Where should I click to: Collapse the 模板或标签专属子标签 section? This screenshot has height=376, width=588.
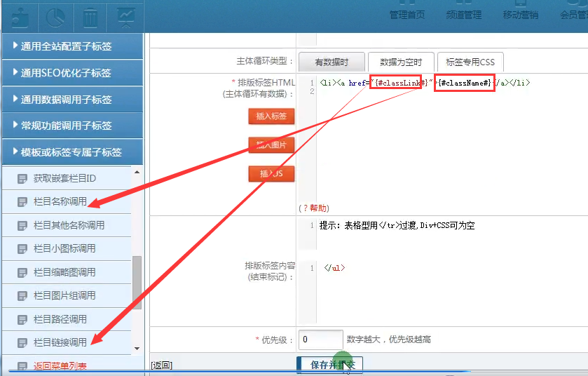71,152
